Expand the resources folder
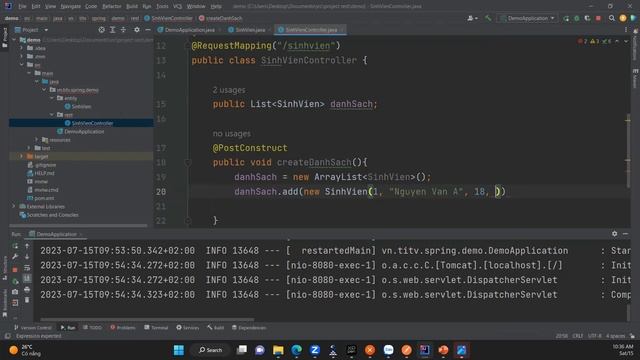The height and width of the screenshot is (360, 640). [x=37, y=140]
